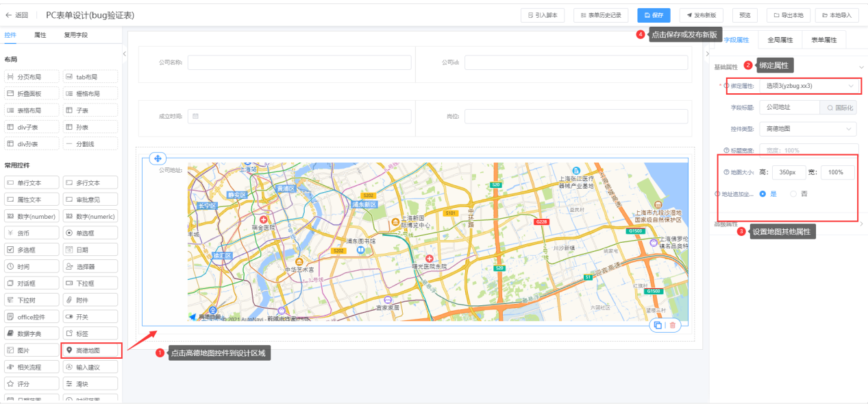Select 否 for 地址追加坐标 option
Image resolution: width=868 pixels, height=404 pixels.
(794, 194)
